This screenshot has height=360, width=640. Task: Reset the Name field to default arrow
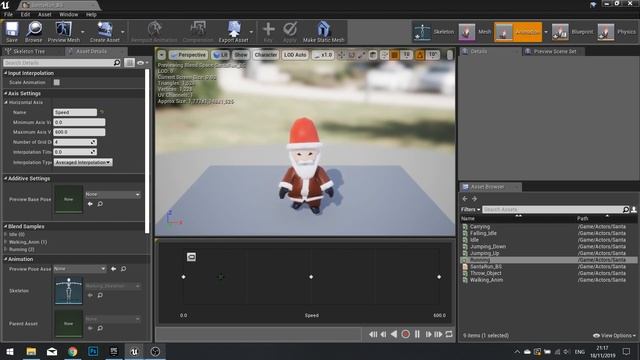(102, 112)
